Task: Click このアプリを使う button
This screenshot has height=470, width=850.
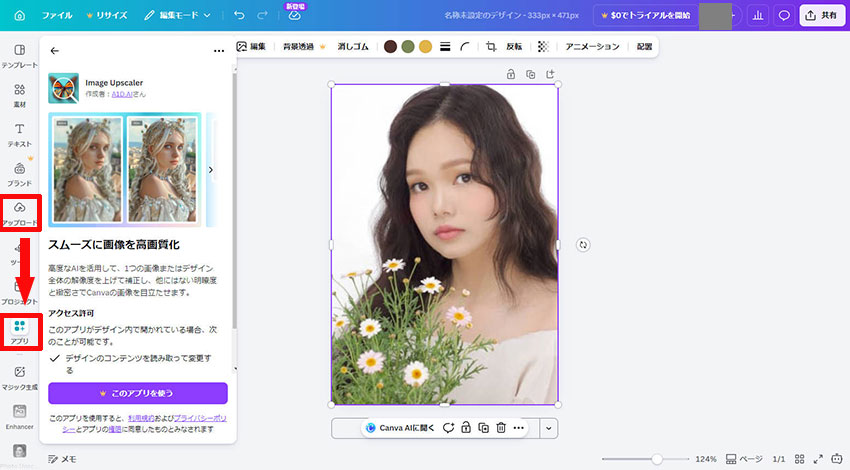Action: click(138, 393)
